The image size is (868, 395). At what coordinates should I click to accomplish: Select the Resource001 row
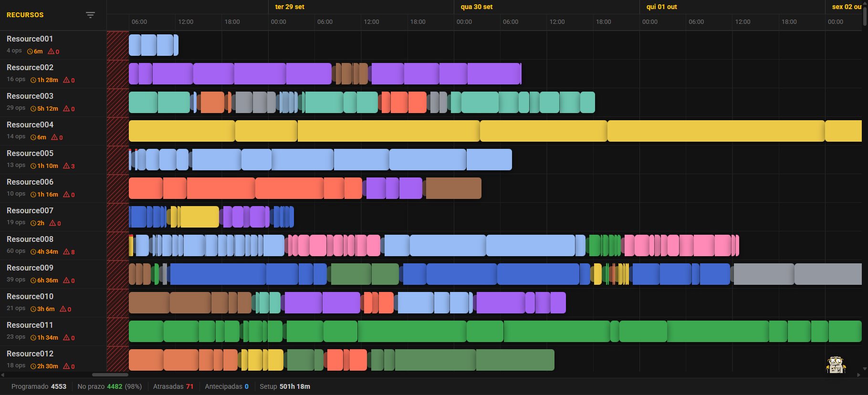coord(53,45)
